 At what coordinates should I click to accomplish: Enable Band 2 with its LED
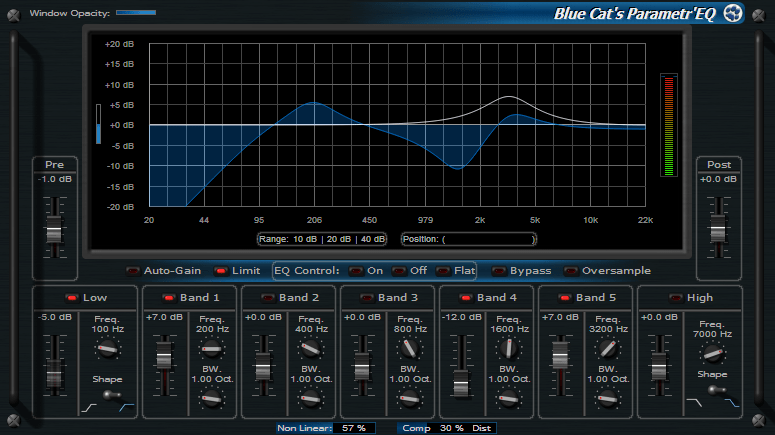(x=267, y=298)
